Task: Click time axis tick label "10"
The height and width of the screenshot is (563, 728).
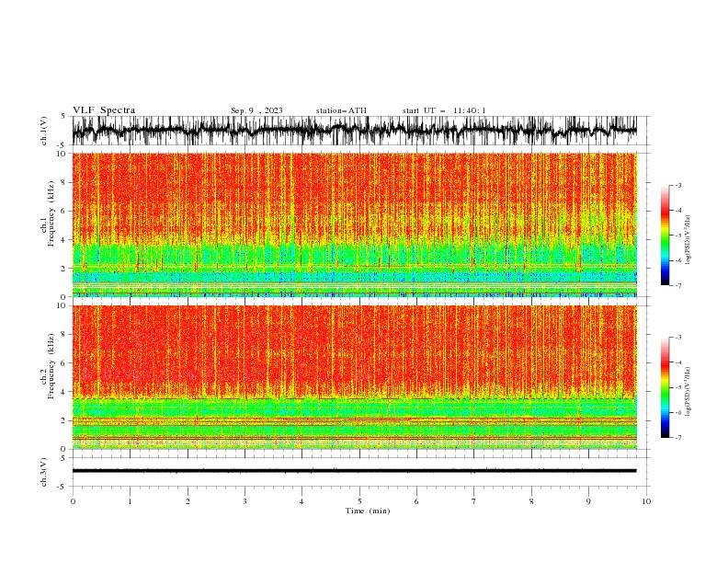Action: (x=646, y=501)
